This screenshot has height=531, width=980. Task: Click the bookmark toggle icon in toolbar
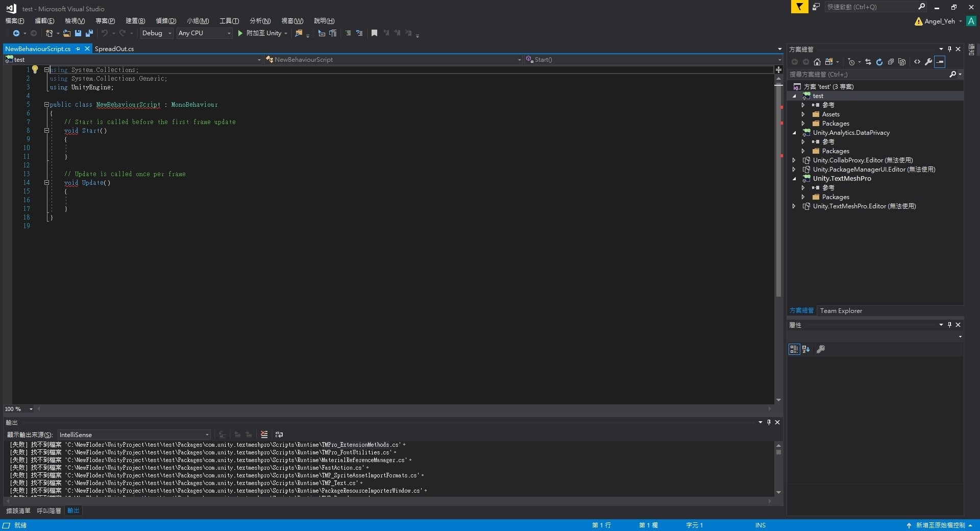pyautogui.click(x=374, y=33)
